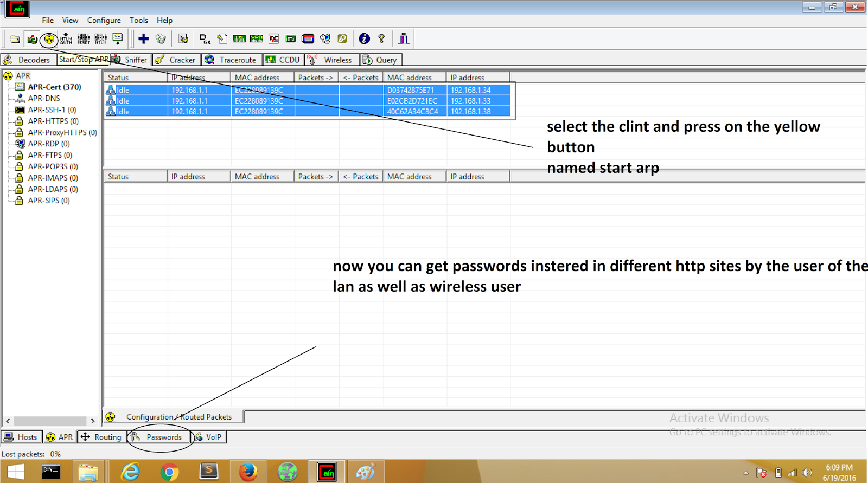Click the CHALL SPOOF RESET toolbar icon
868x483 pixels.
click(x=84, y=39)
